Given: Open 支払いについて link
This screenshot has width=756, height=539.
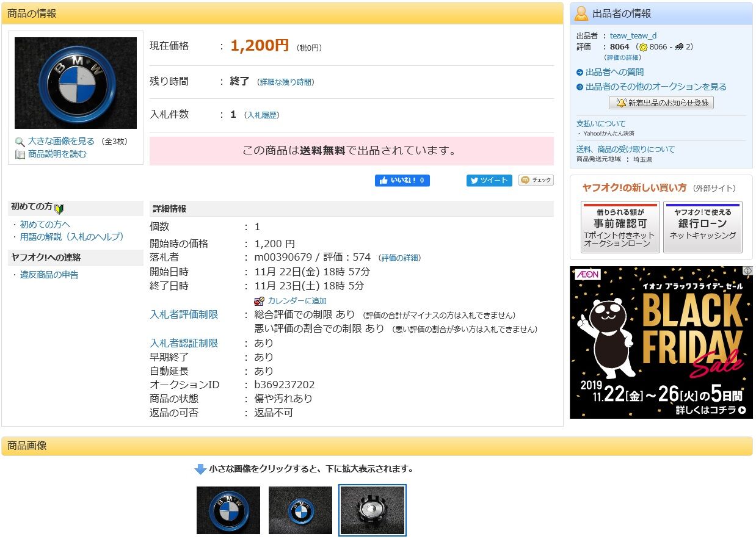Looking at the screenshot, I should [x=601, y=124].
